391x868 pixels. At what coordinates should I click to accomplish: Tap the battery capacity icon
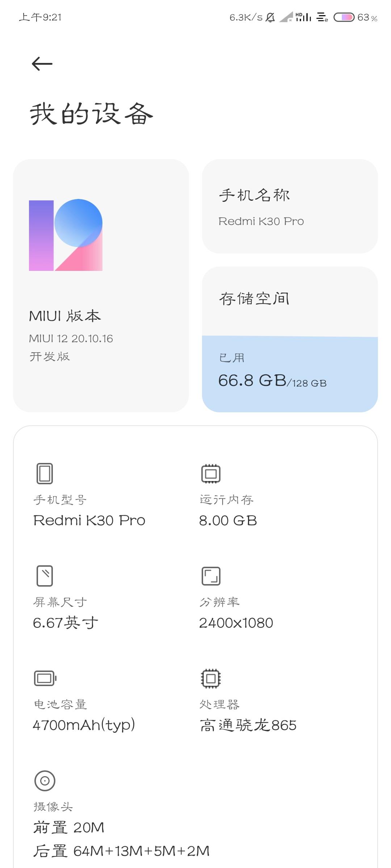pos(45,678)
